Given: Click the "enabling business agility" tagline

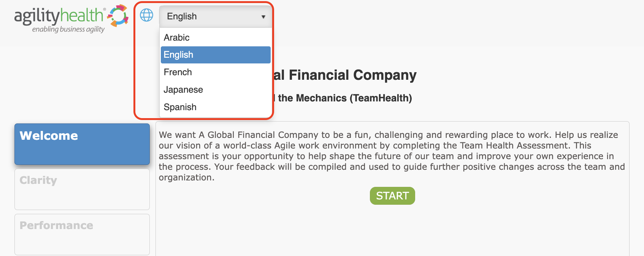Looking at the screenshot, I should coord(68,29).
